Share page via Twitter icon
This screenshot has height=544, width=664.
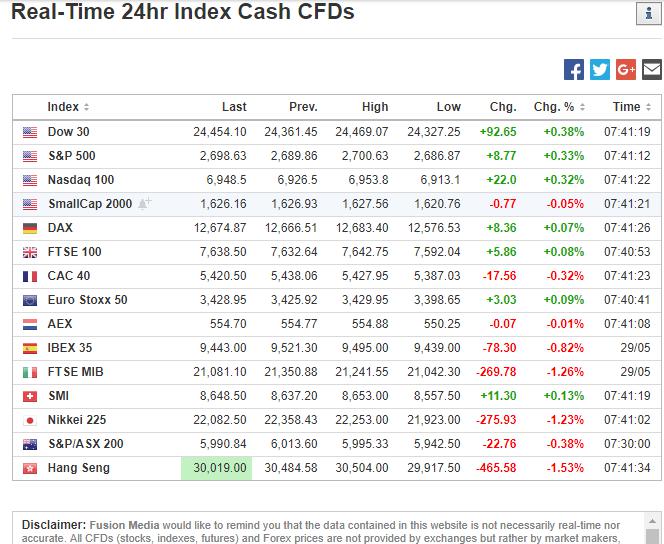[600, 69]
